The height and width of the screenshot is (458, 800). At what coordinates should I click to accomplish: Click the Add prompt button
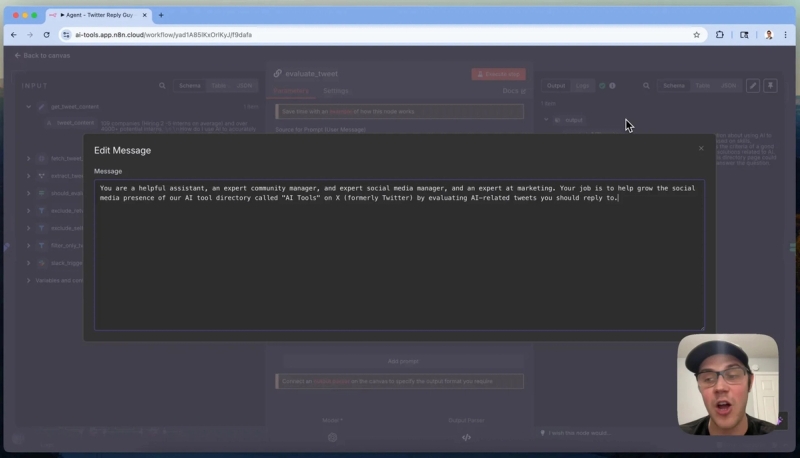click(403, 361)
